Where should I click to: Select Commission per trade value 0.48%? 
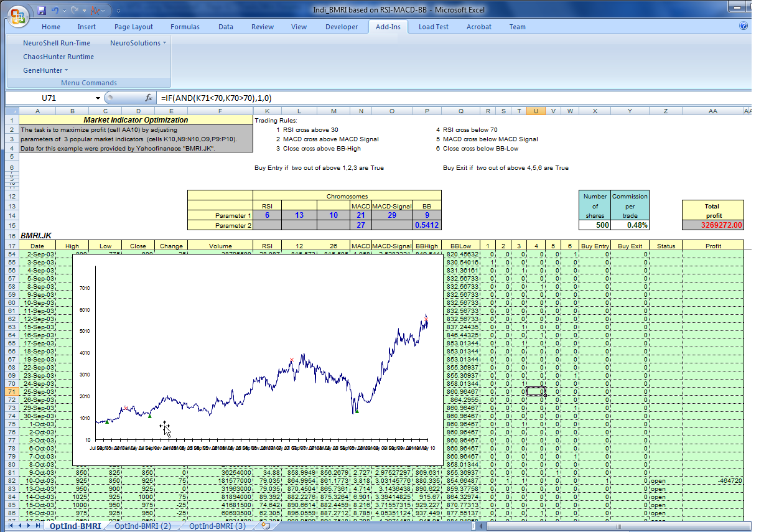click(x=630, y=225)
